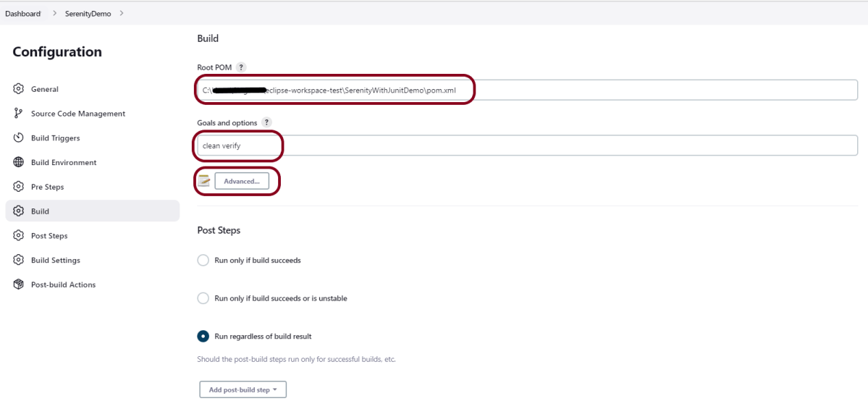Open the Add post-build step dropdown

coord(243,389)
